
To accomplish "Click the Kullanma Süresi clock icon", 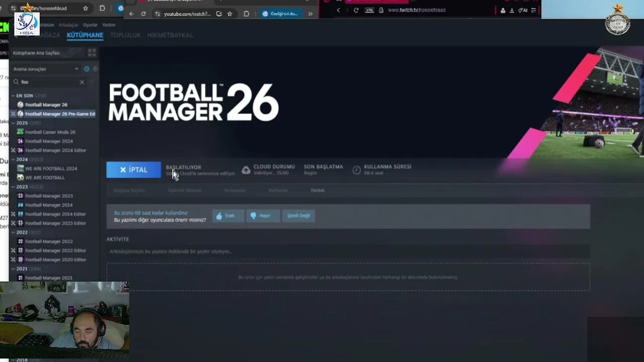I will 356,170.
